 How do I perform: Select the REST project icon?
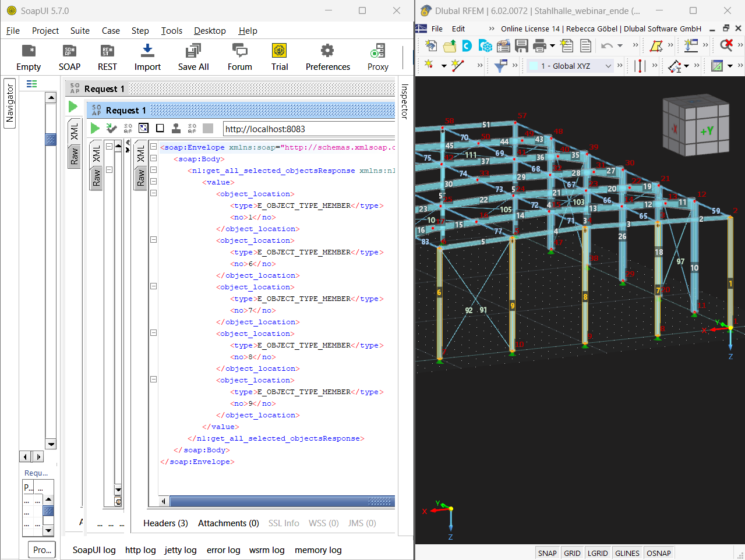coord(107,56)
